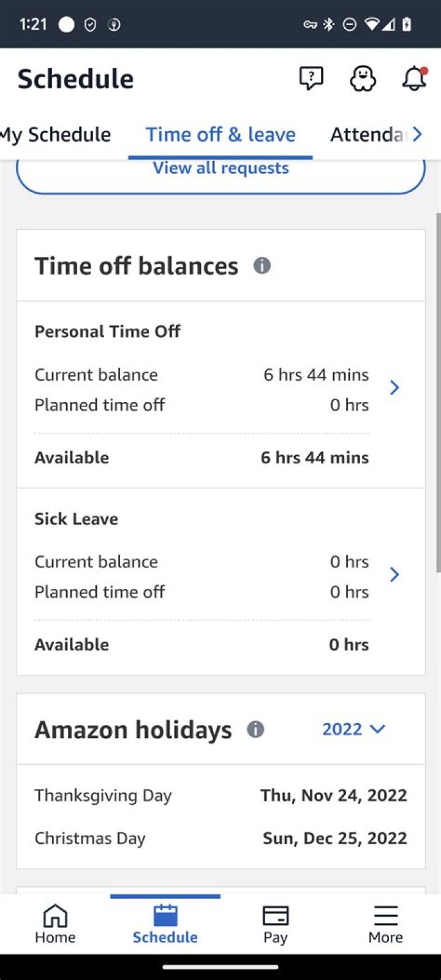
Task: Open notifications bell
Action: tap(414, 78)
